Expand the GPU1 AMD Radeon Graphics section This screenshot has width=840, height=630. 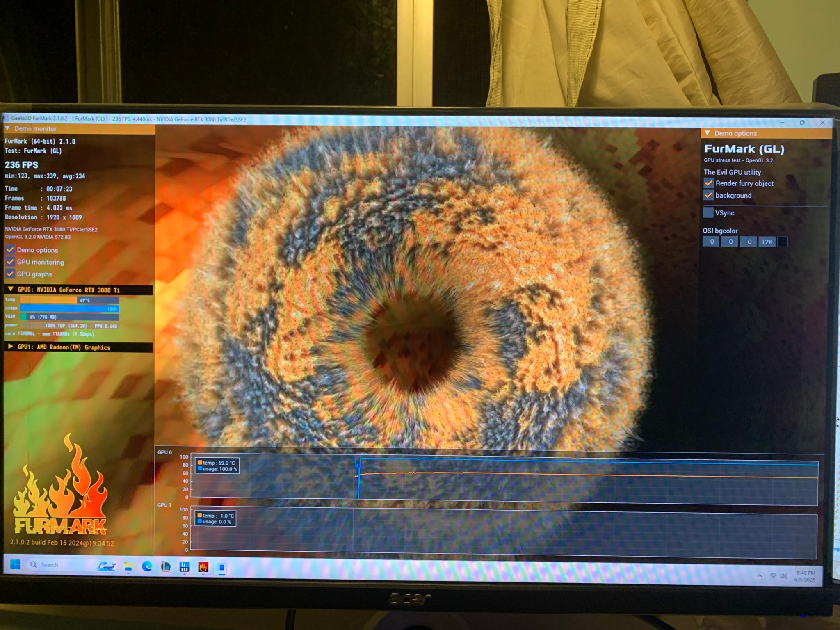[x=11, y=347]
